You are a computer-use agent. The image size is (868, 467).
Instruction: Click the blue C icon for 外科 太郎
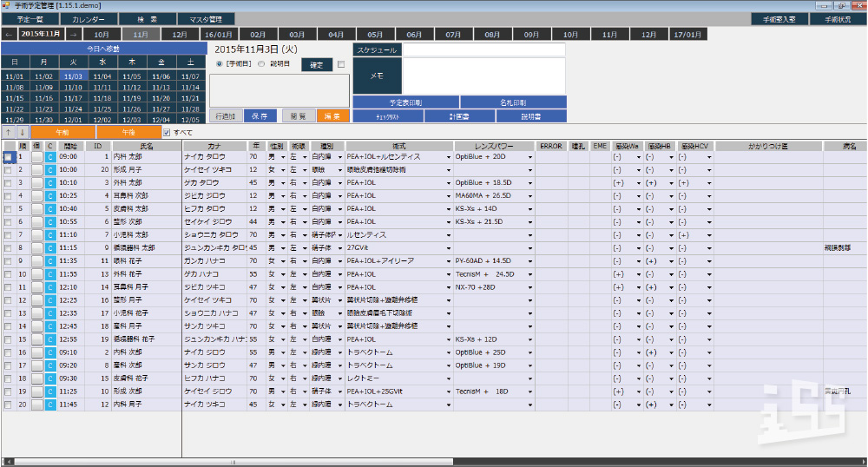click(49, 183)
